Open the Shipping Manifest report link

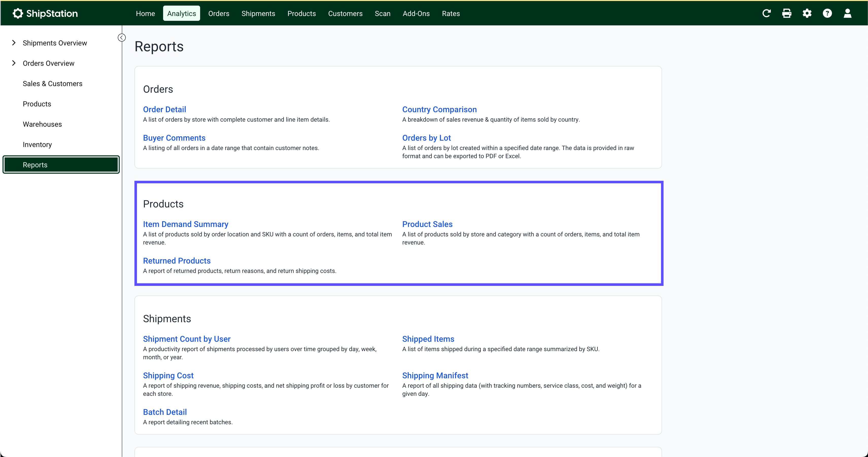pos(435,376)
